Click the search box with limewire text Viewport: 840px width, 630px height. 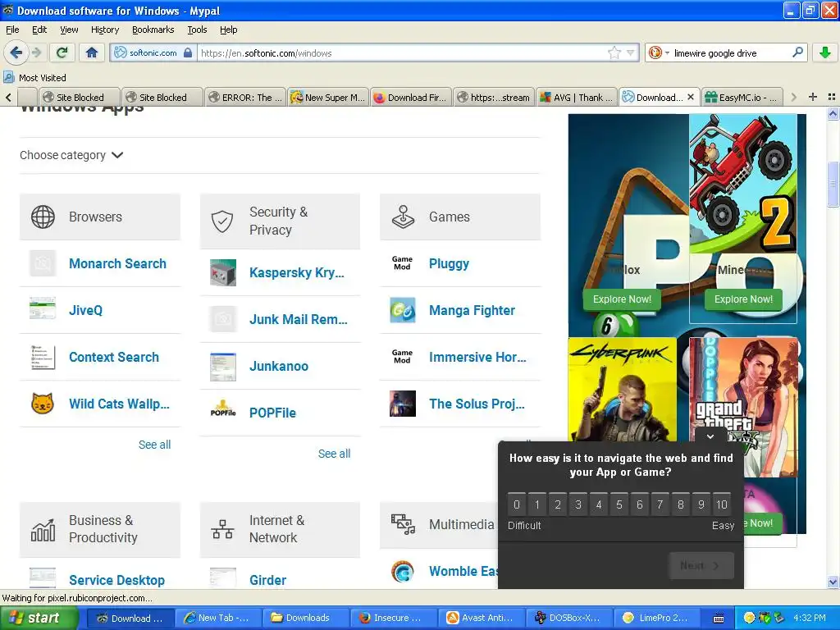pos(728,53)
